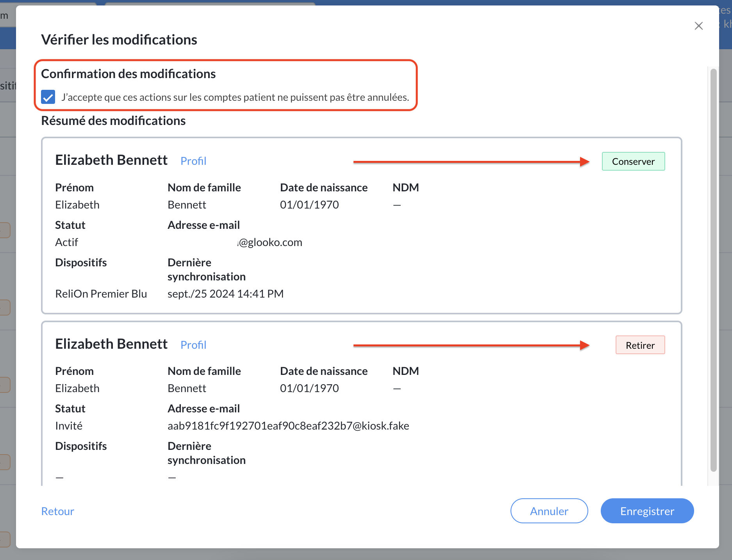Click the ReliOn Premier Blu device entry
Image resolution: width=732 pixels, height=560 pixels.
(101, 294)
